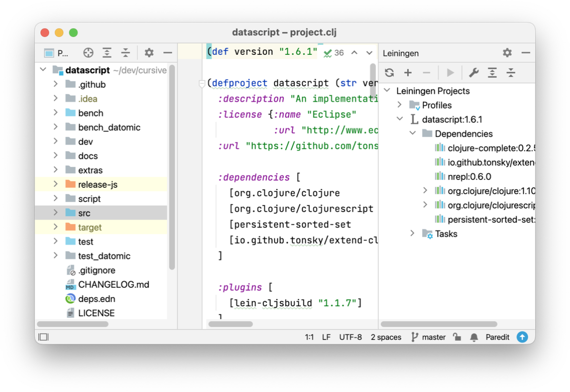Expand the test_datomic folder
The width and height of the screenshot is (570, 392).
tap(56, 255)
